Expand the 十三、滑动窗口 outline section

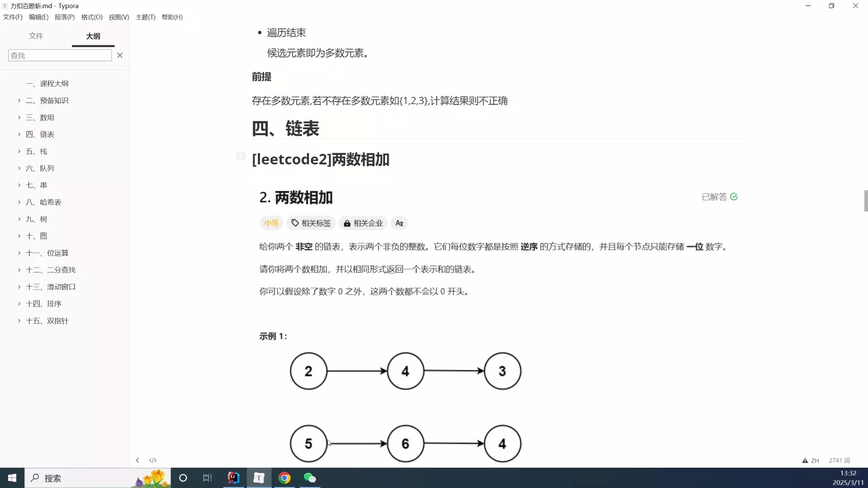(19, 286)
